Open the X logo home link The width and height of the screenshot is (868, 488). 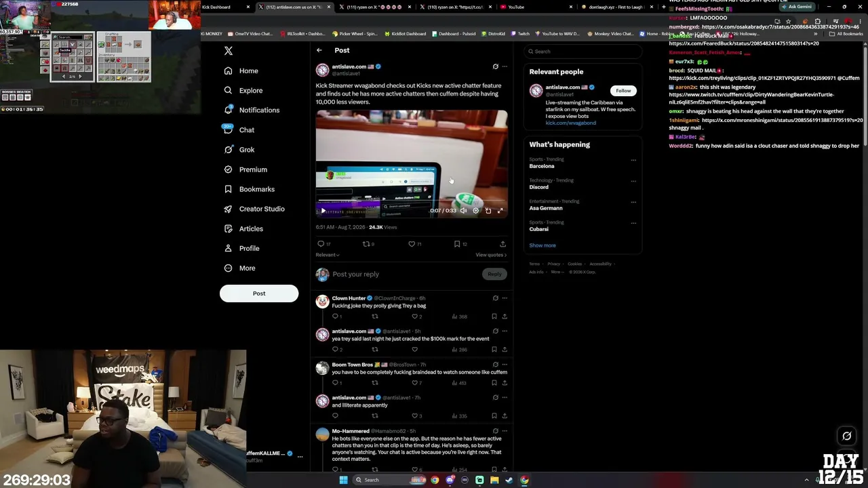coord(229,51)
